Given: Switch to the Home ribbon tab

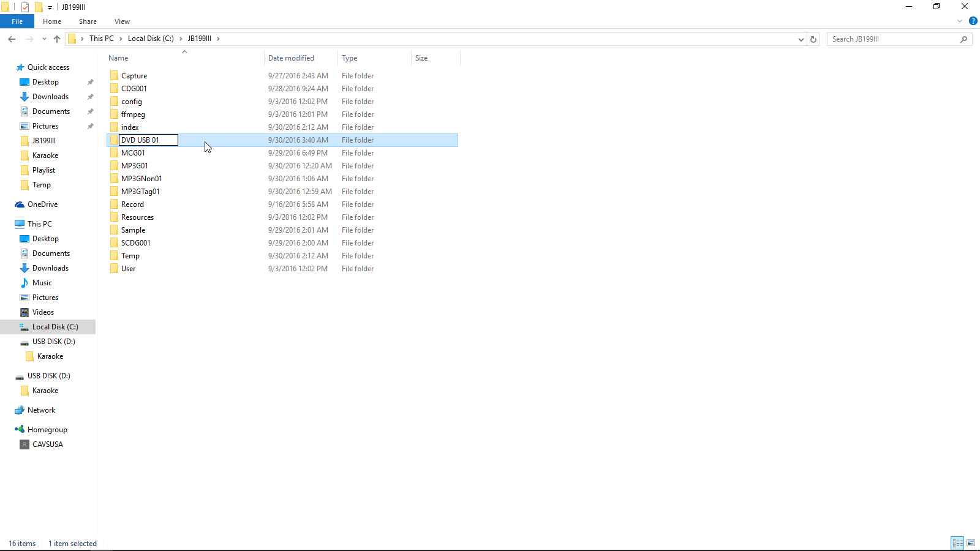Looking at the screenshot, I should click(52, 21).
